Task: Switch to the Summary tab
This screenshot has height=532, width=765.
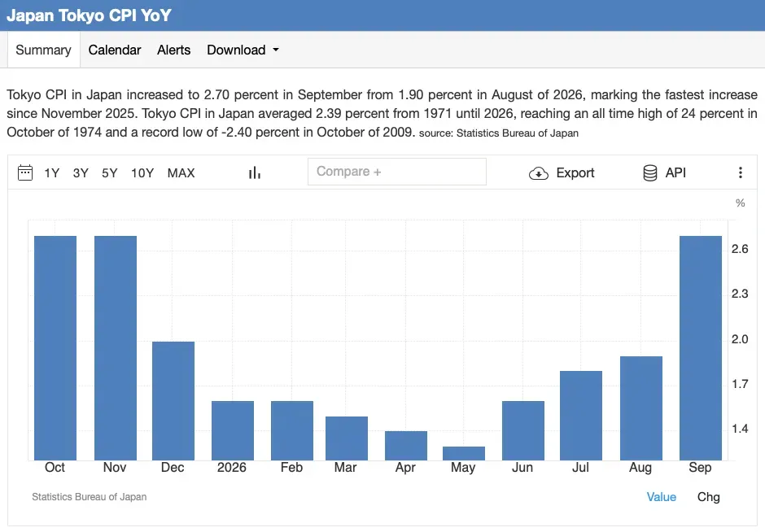Action: point(43,50)
